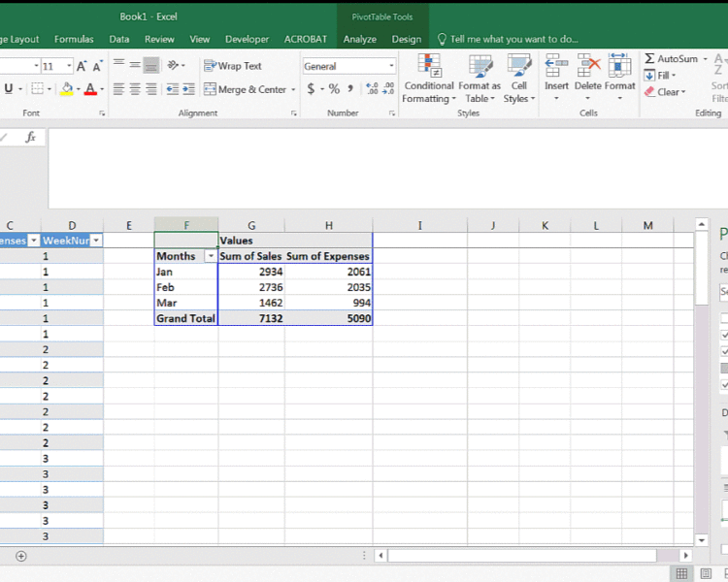Switch to the Analyze ribbon tab
This screenshot has height=582, width=728.
(x=359, y=40)
